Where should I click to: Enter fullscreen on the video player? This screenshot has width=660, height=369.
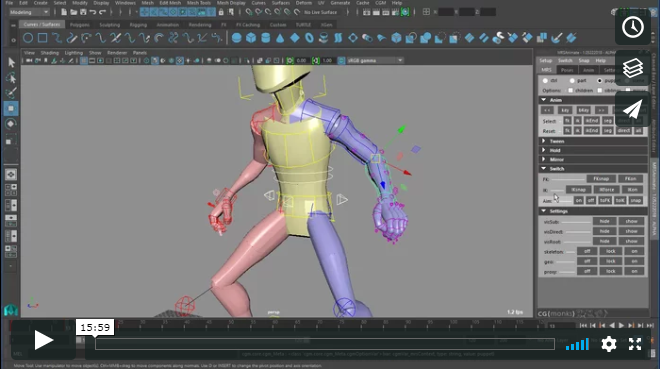click(635, 344)
